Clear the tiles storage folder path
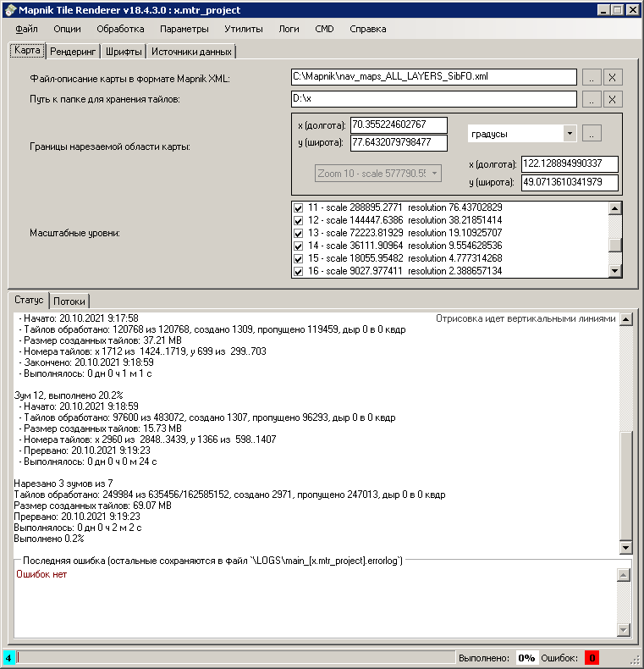The image size is (644, 669). point(613,99)
